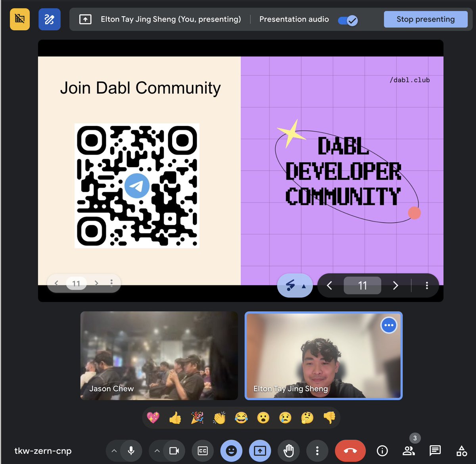Screen dimensions: 476x464
Task: Send the thinking face reaction
Action: (x=307, y=418)
